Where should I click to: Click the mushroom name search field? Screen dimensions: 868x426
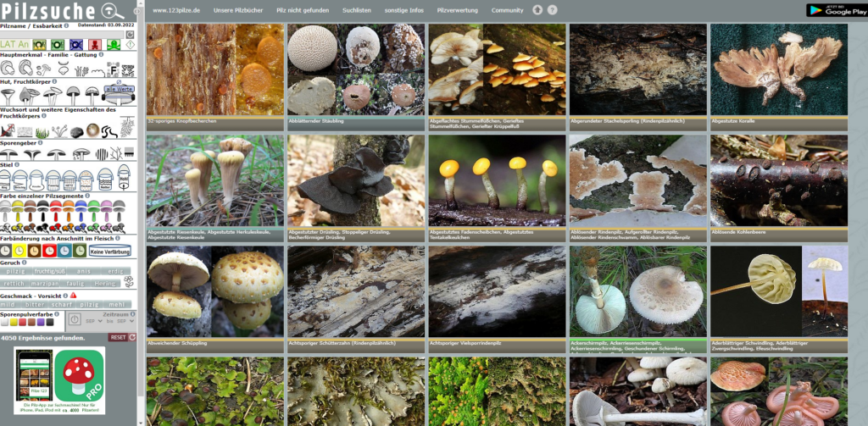[x=63, y=34]
